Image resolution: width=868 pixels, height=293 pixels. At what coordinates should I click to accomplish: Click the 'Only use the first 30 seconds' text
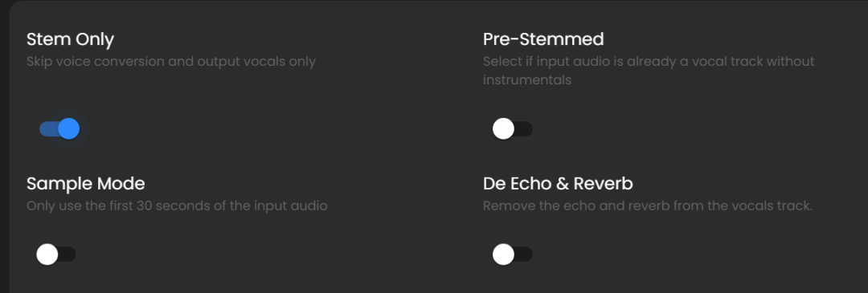[x=177, y=206]
